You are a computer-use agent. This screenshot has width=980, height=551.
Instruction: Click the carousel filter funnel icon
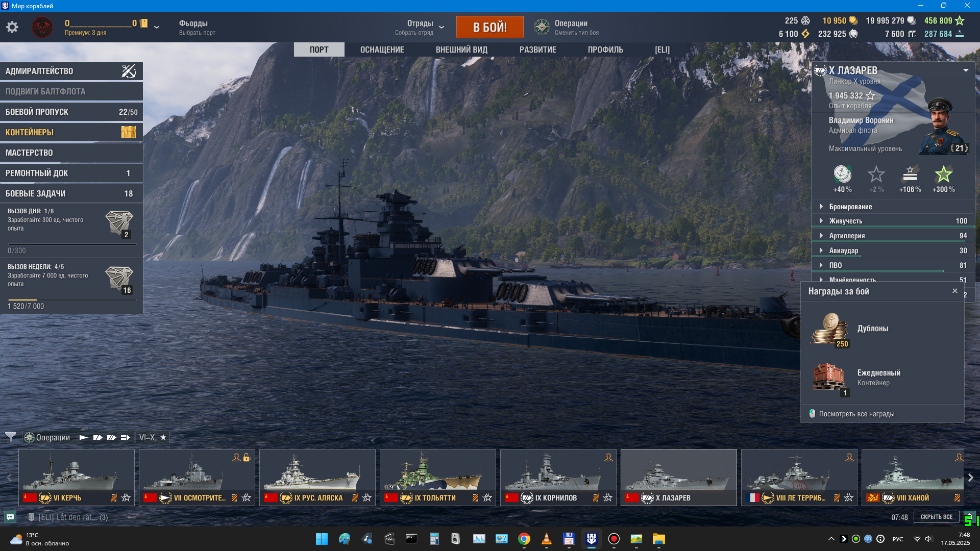click(10, 437)
